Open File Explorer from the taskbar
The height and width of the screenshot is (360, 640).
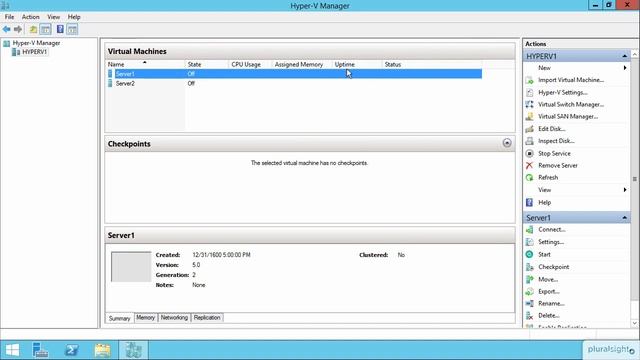click(x=102, y=350)
